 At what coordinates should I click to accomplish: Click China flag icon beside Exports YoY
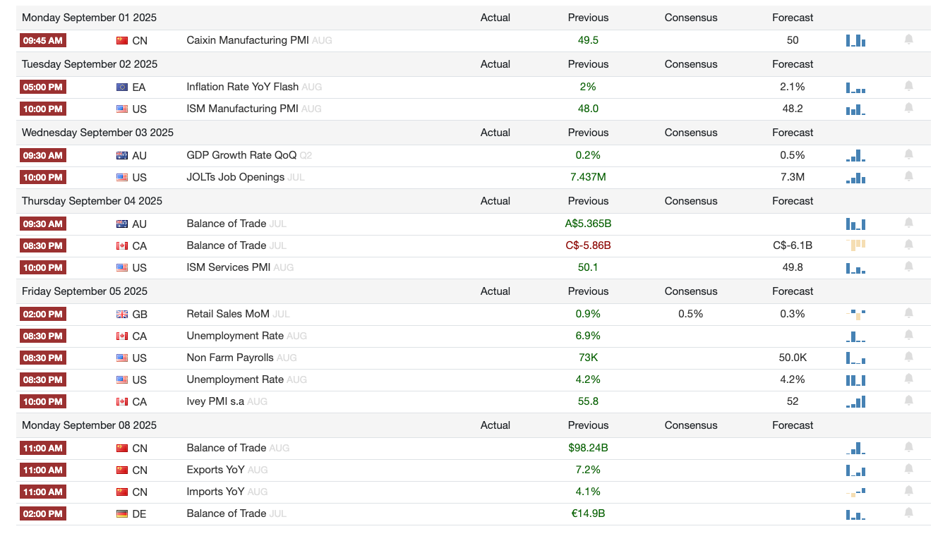click(x=122, y=470)
